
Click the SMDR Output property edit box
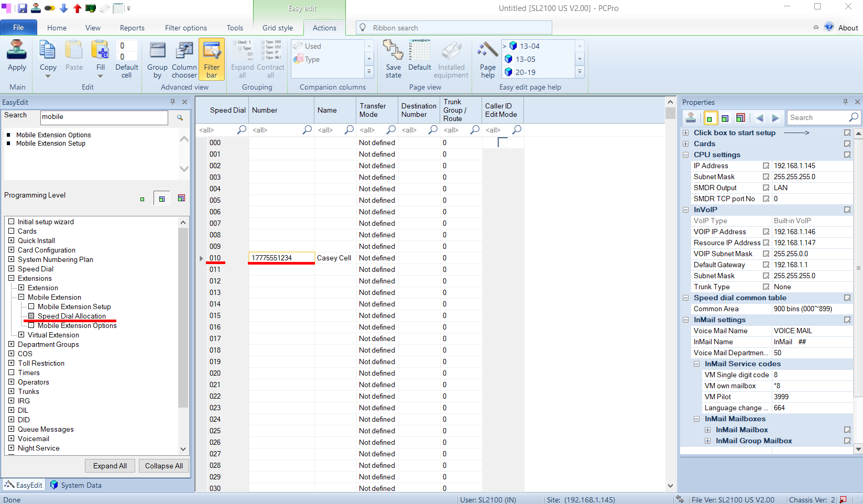[x=766, y=188]
